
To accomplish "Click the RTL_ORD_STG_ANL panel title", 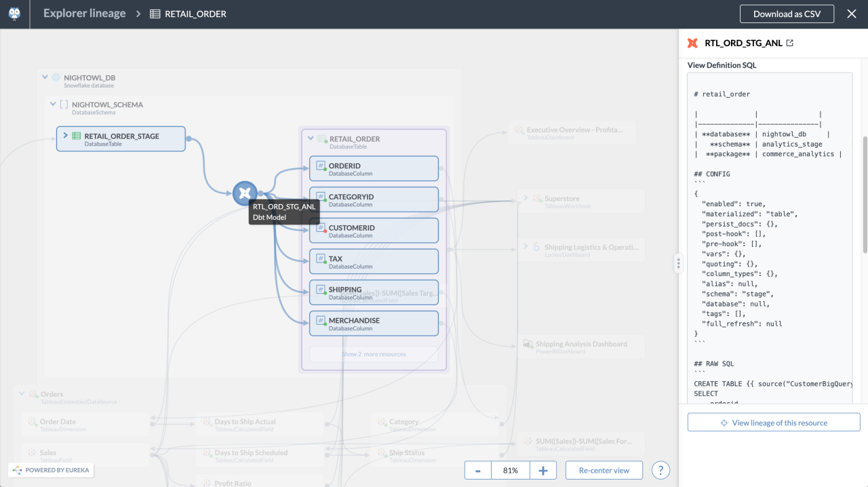I will 743,43.
